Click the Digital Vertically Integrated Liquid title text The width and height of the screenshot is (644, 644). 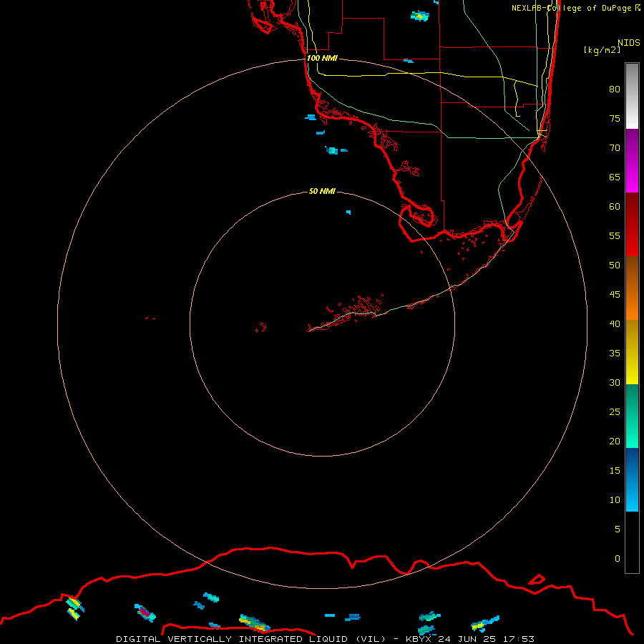click(x=325, y=639)
